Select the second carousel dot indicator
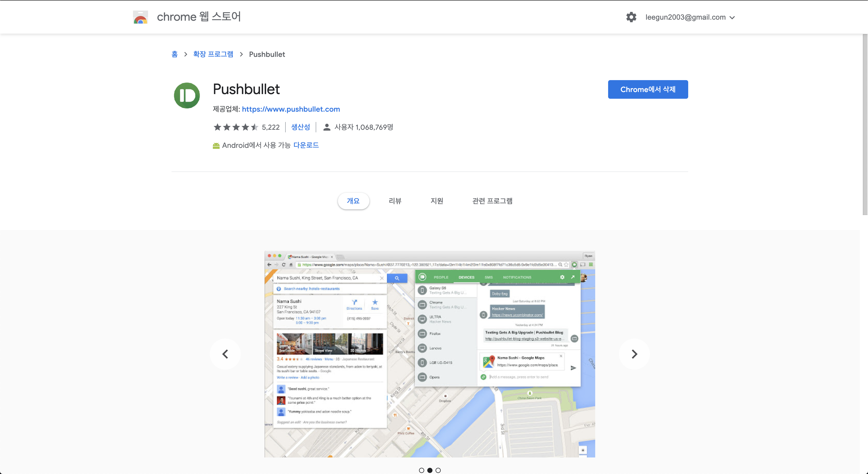This screenshot has height=474, width=868. click(430, 470)
